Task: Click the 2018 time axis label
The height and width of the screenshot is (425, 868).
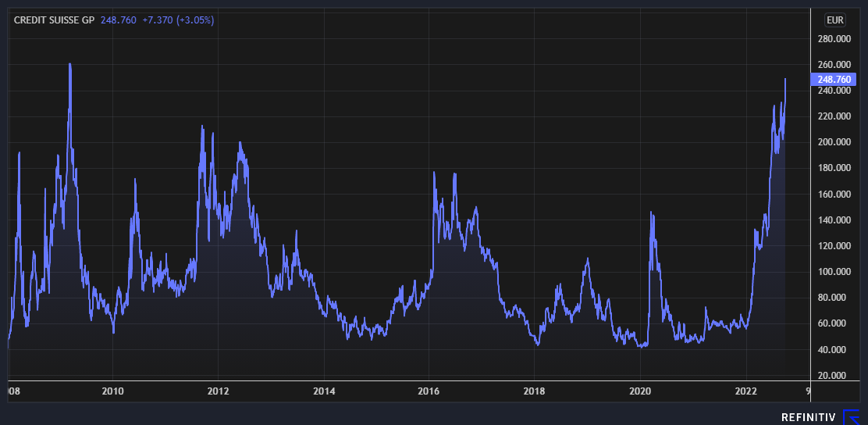Action: click(x=534, y=391)
